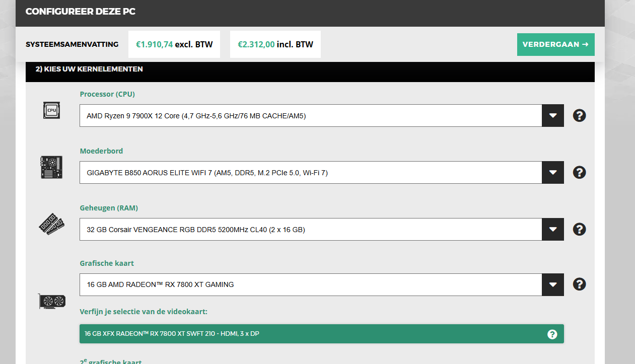Viewport: 635px width, 364px height.
Task: Click the Moederbord label
Action: 101,151
